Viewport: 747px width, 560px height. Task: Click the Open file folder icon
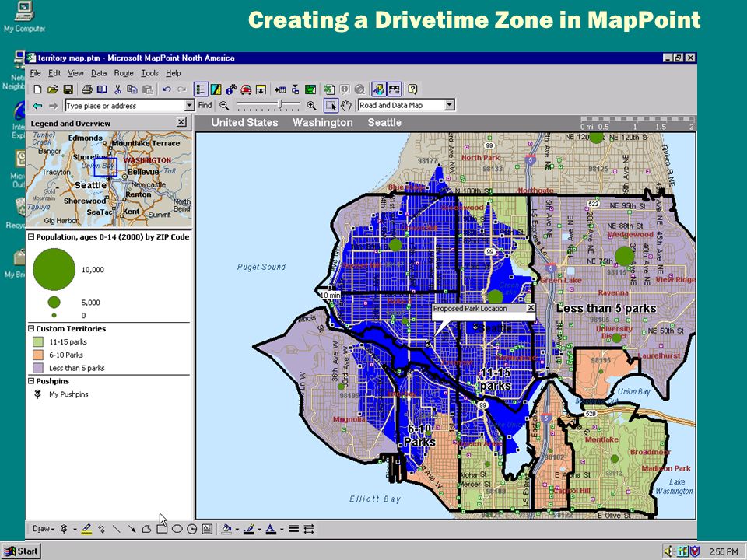point(52,89)
